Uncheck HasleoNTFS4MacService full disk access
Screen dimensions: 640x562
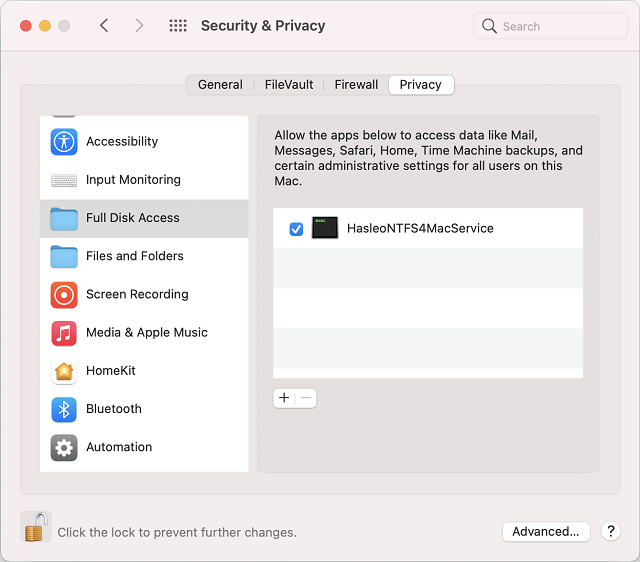pos(296,229)
